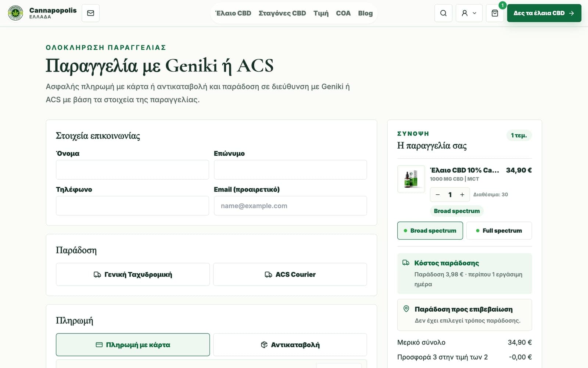Click the Παραγγελία με Geniki ή ACS heading
Viewport: 588px width, 368px height.
point(159,66)
